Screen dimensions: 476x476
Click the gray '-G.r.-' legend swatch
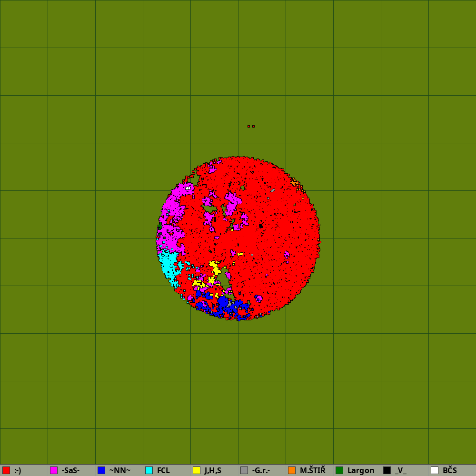click(x=244, y=470)
